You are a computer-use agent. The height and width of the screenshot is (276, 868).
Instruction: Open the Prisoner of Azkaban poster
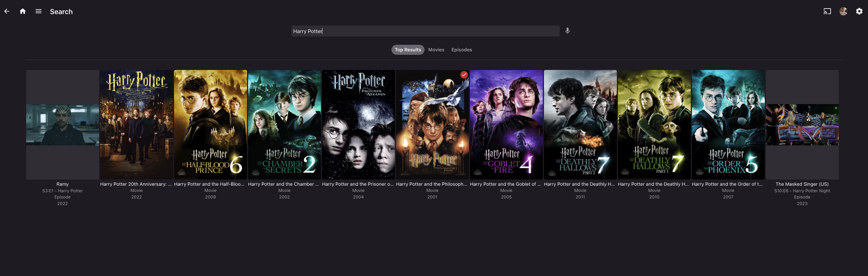point(358,125)
